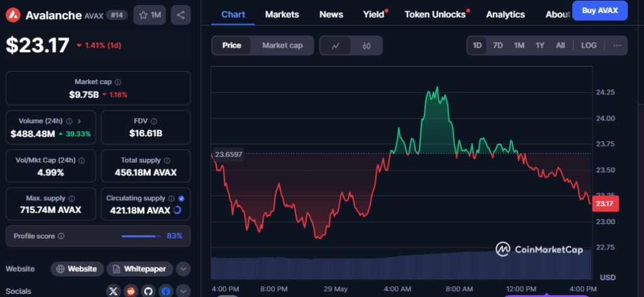The width and height of the screenshot is (644, 297).
Task: Open the Chart tab
Action: coord(233,14)
